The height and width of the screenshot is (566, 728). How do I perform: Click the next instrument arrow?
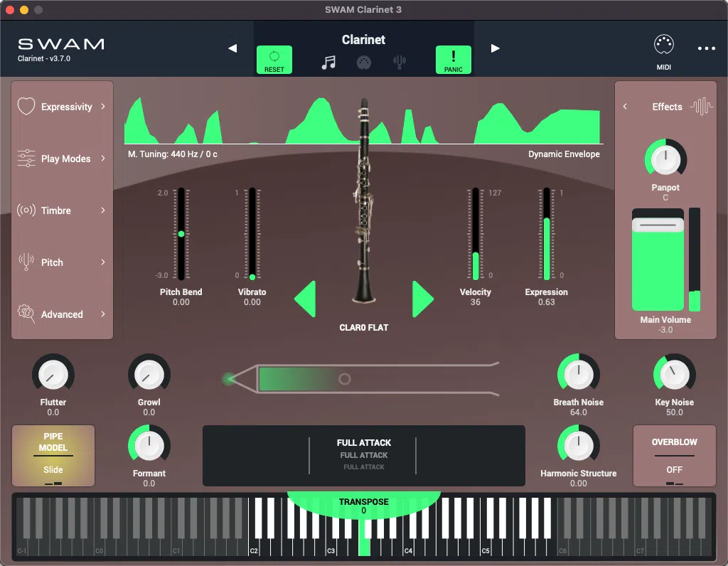tap(494, 48)
